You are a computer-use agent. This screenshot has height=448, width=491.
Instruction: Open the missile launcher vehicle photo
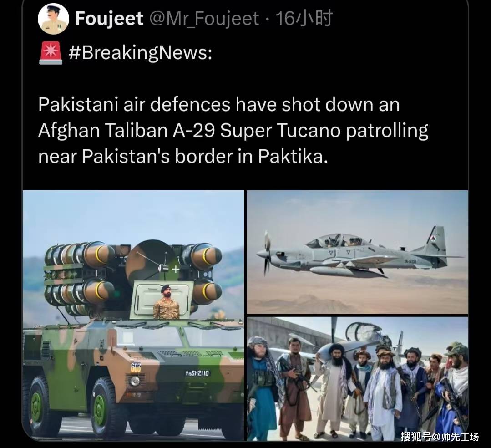(x=133, y=315)
